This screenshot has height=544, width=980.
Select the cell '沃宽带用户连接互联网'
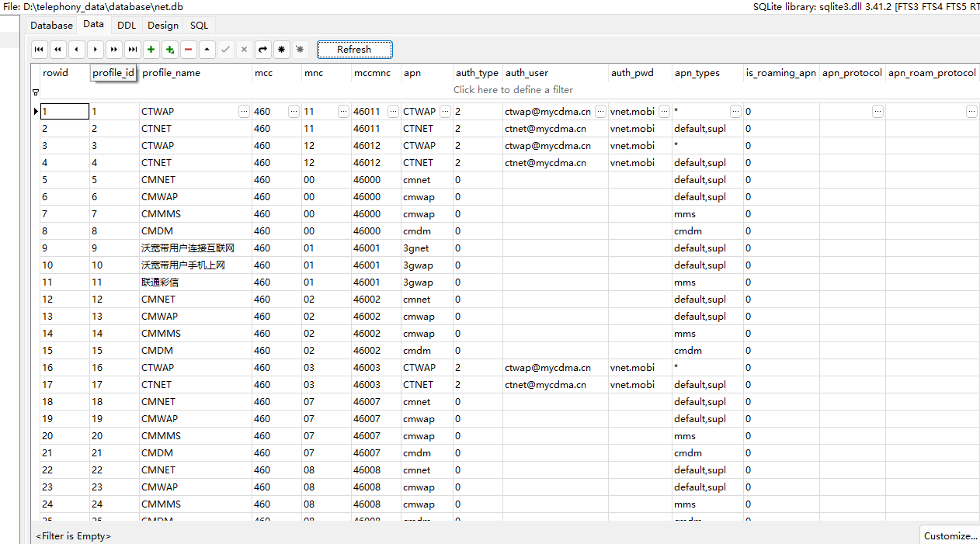[196, 248]
